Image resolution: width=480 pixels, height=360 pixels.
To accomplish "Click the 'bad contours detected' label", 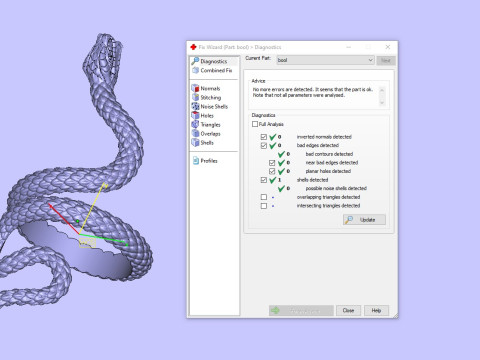I will click(x=329, y=154).
